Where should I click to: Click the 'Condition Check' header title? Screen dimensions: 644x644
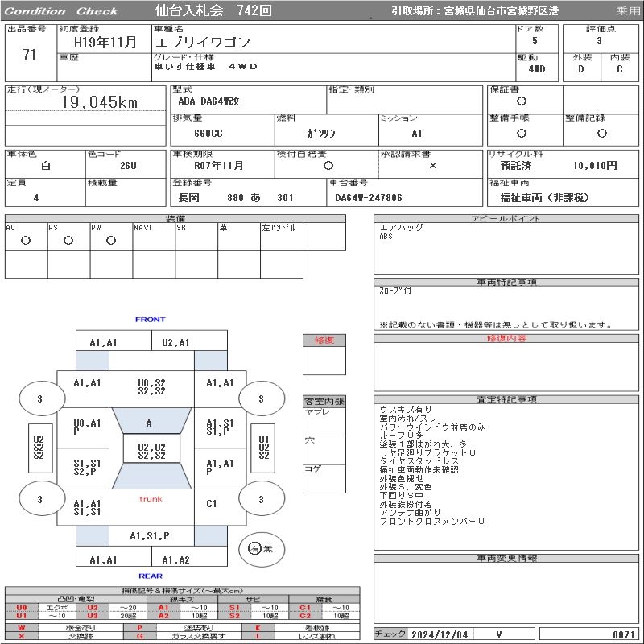61,11
